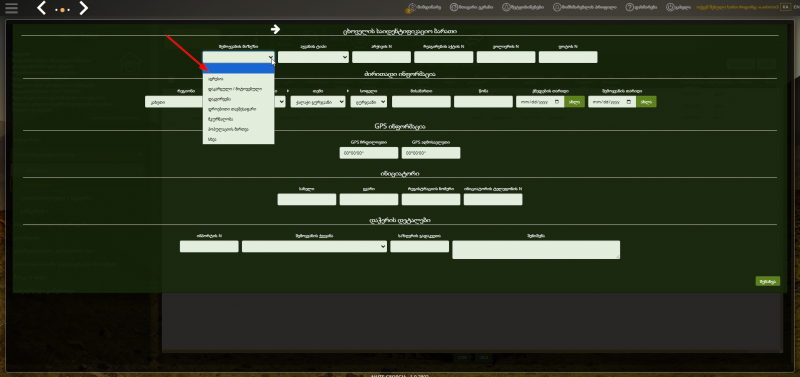Focus the initiator registration number field
This screenshot has width=800, height=377.
[431, 199]
